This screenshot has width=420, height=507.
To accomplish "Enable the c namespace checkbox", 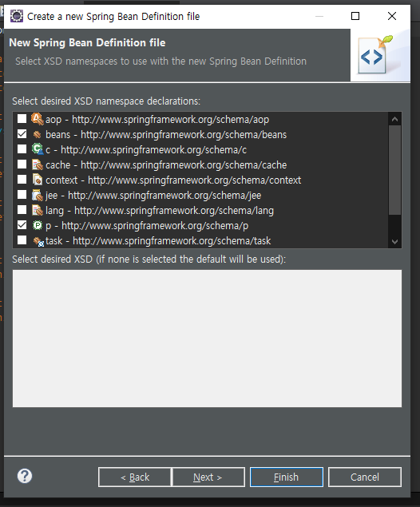I will click(22, 149).
